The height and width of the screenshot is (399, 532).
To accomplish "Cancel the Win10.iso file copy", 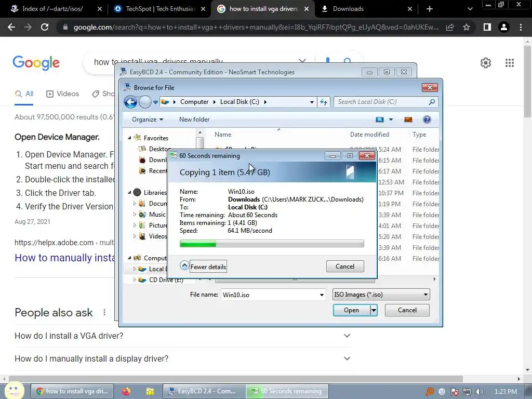I will point(345,267).
